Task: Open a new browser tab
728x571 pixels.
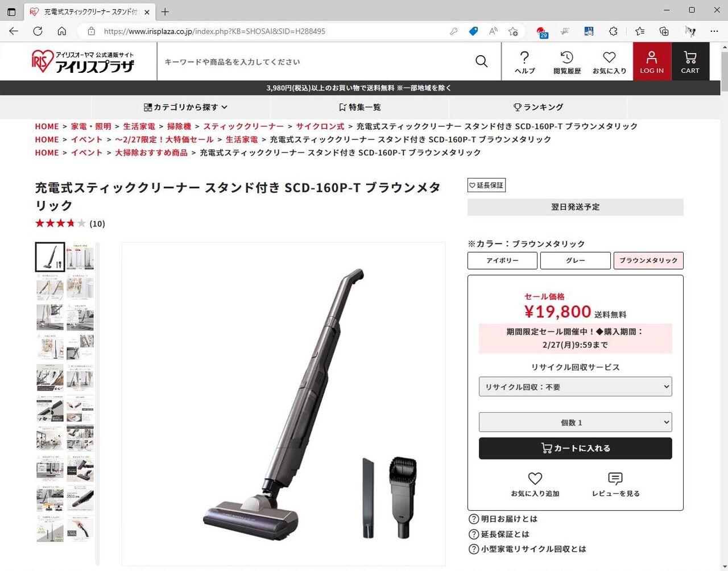Action: pos(165,11)
